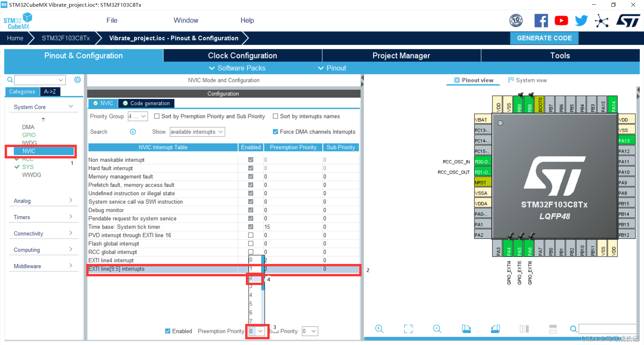Viewport: 644px width, 345px height.
Task: Enable Flash global interrupt checkbox
Action: (x=251, y=244)
